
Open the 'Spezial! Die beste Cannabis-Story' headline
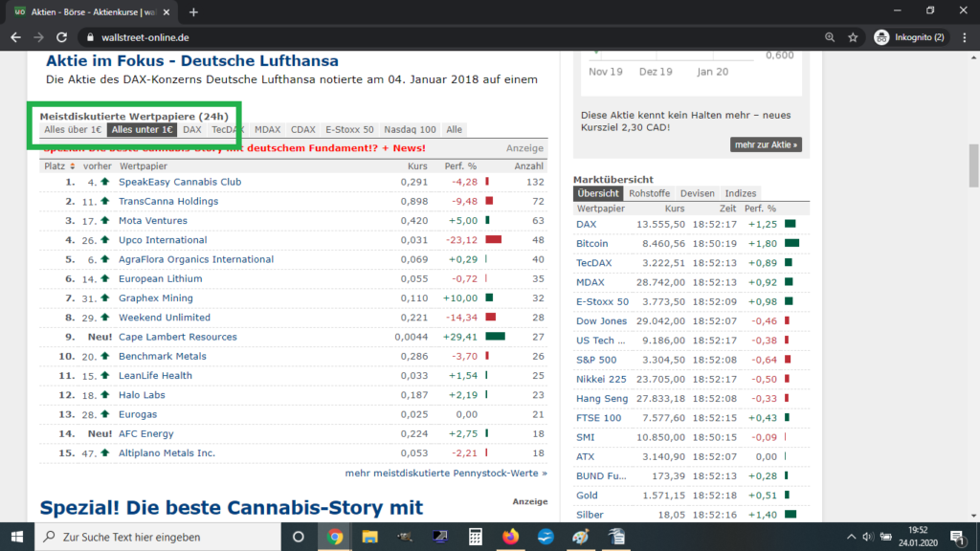click(x=232, y=507)
